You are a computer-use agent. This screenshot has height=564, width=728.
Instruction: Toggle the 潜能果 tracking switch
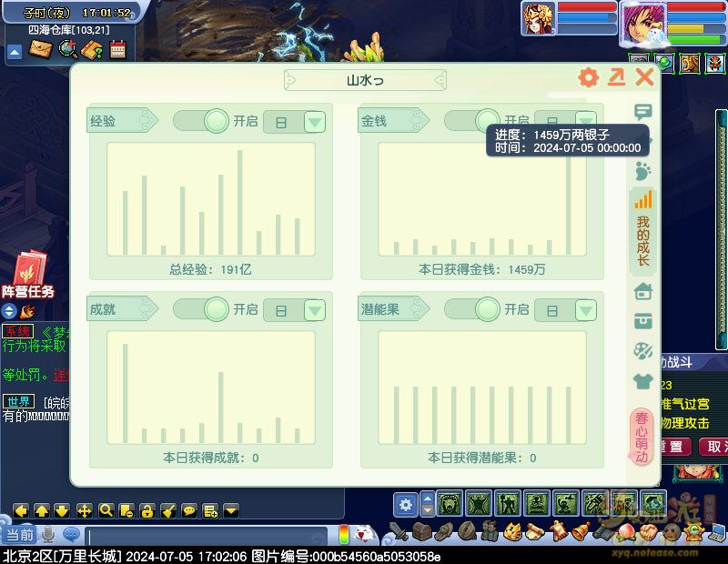(472, 309)
